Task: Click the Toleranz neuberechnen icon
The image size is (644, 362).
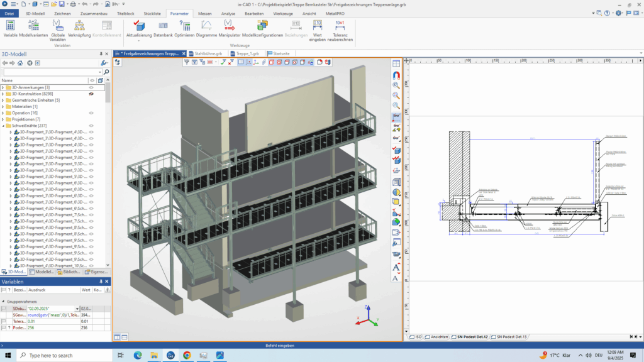Action: point(340,25)
